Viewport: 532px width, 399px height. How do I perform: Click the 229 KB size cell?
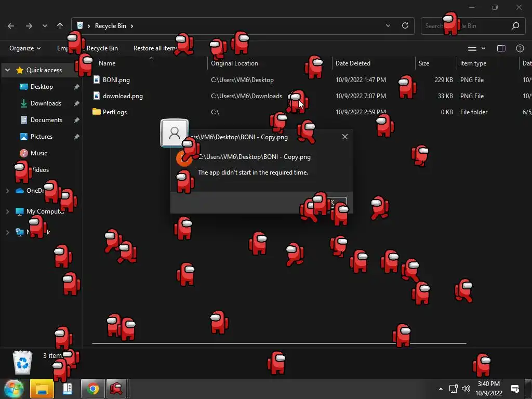444,79
